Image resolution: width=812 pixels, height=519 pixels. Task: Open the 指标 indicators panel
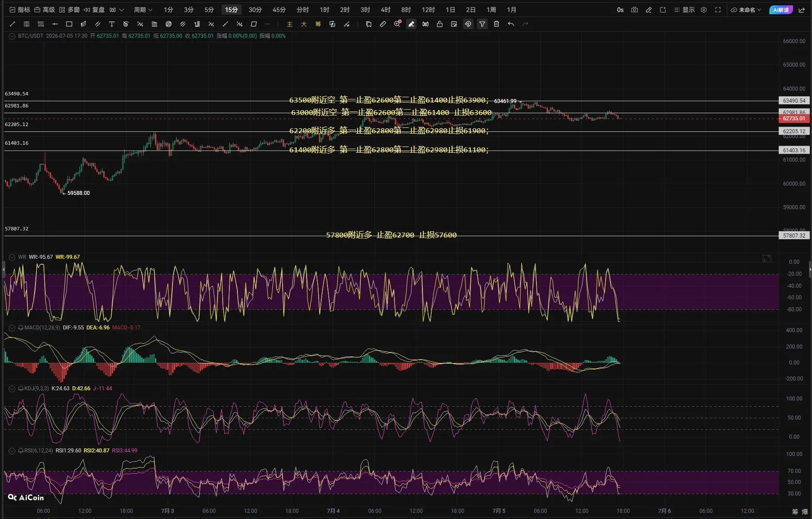pos(20,10)
